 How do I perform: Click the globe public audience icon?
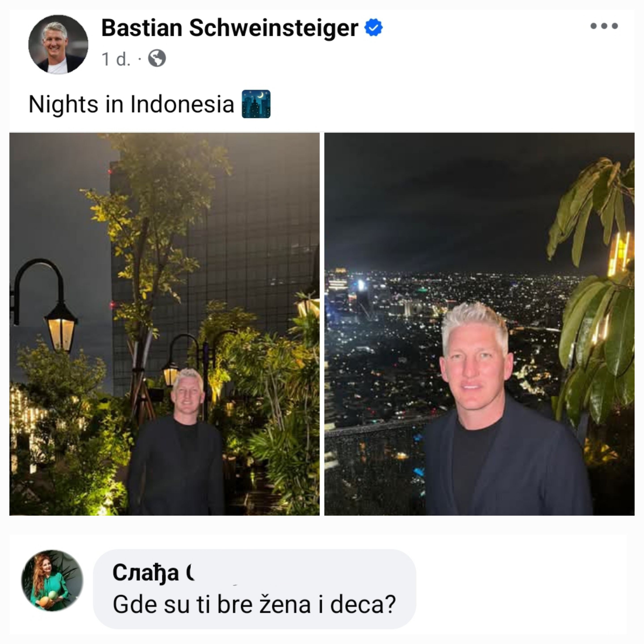click(157, 58)
